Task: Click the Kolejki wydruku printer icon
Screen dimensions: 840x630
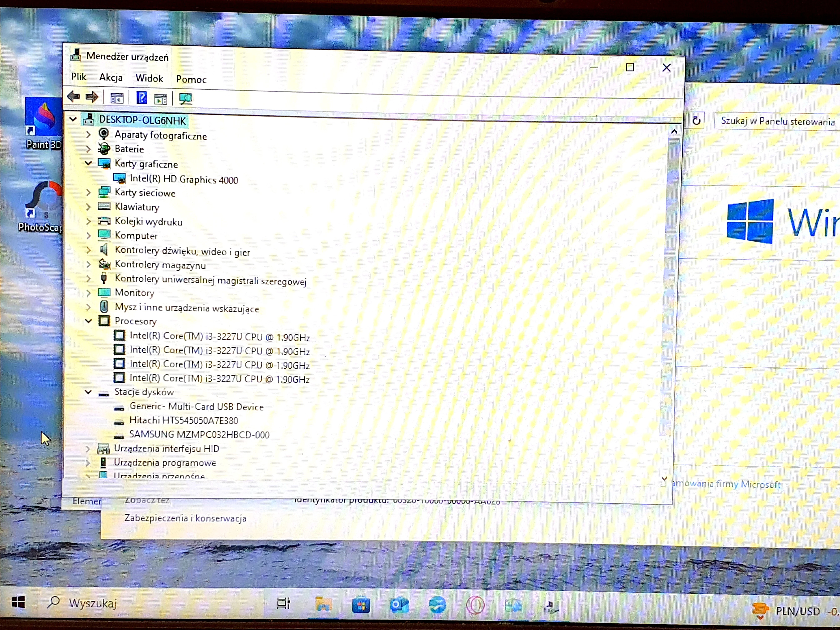Action: click(x=104, y=221)
